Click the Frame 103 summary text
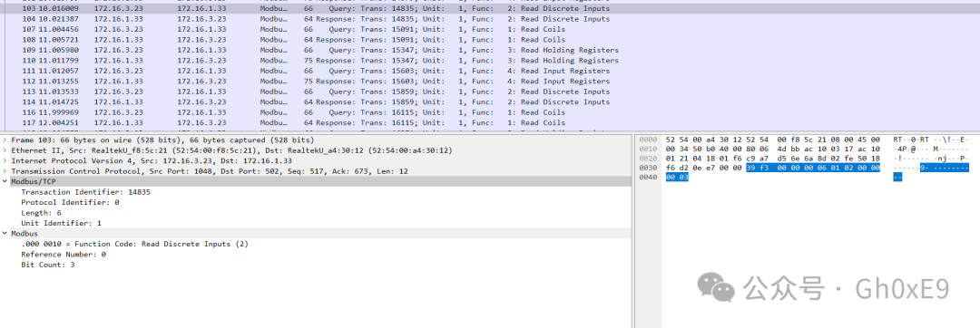 [x=162, y=140]
